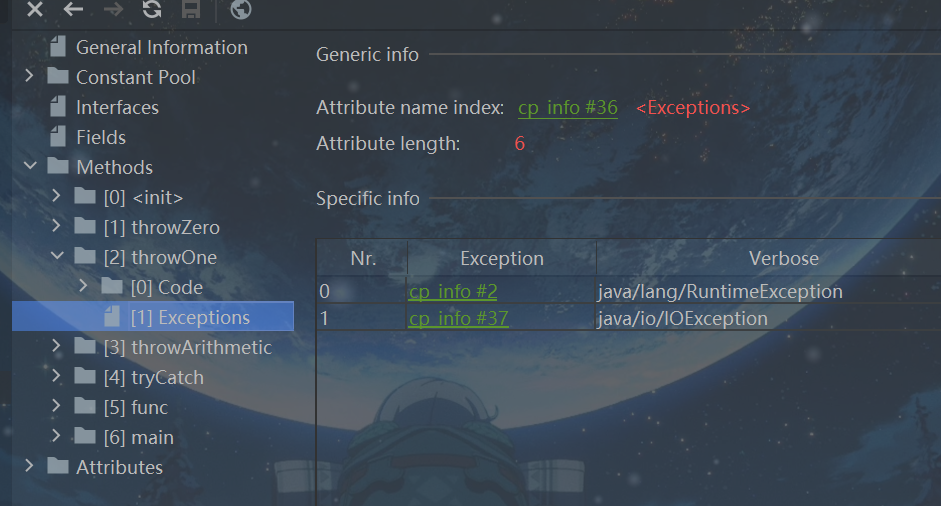Click the Fields file icon

(x=58, y=137)
